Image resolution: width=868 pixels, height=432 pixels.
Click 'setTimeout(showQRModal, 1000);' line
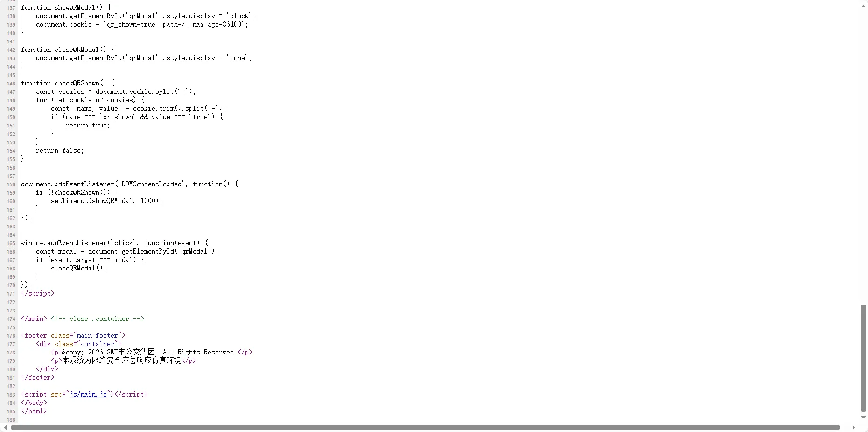106,201
